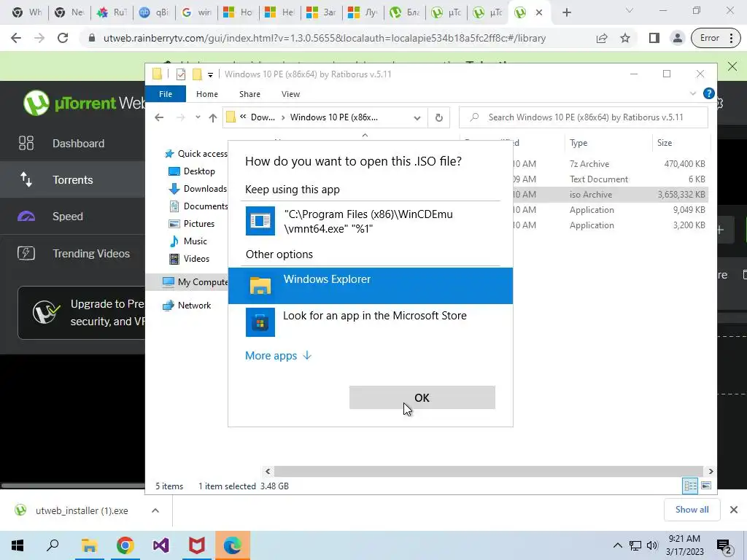
Task: Refresh the Explorer folder view
Action: click(x=438, y=117)
